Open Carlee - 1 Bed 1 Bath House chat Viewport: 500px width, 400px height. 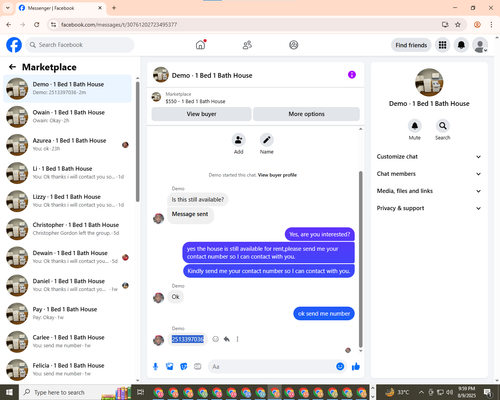tap(68, 341)
